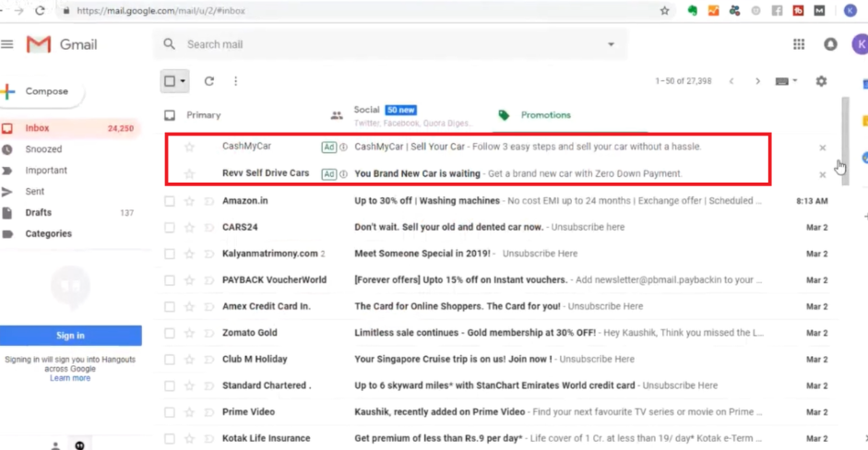Click the search magnifier icon

[170, 44]
